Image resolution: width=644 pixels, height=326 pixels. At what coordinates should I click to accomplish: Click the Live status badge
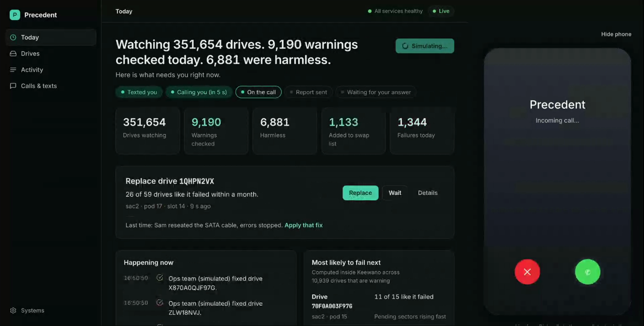(x=441, y=11)
